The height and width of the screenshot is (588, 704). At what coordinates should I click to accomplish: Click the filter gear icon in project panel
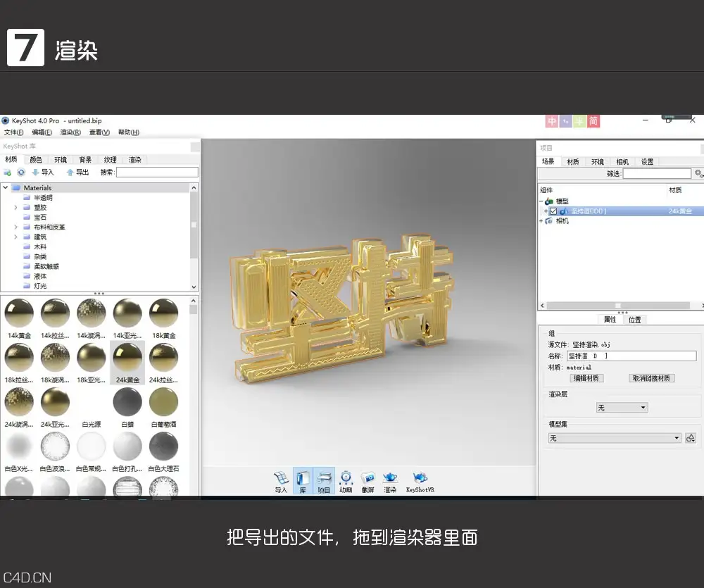click(x=698, y=173)
